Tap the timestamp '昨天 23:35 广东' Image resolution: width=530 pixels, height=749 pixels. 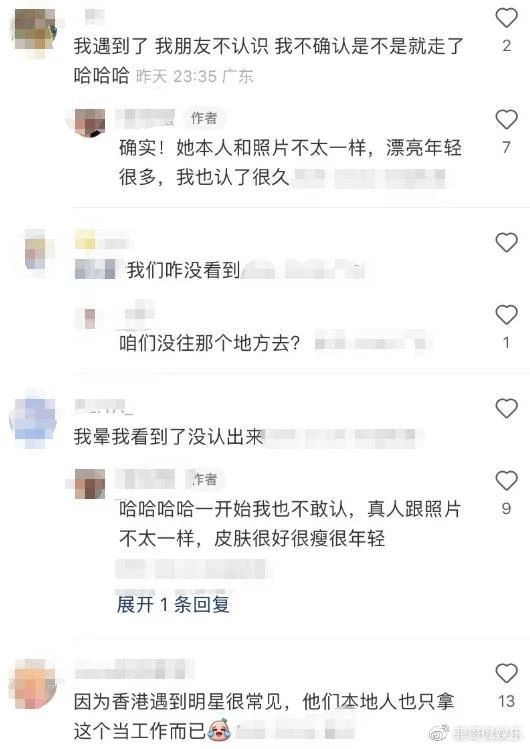[195, 76]
